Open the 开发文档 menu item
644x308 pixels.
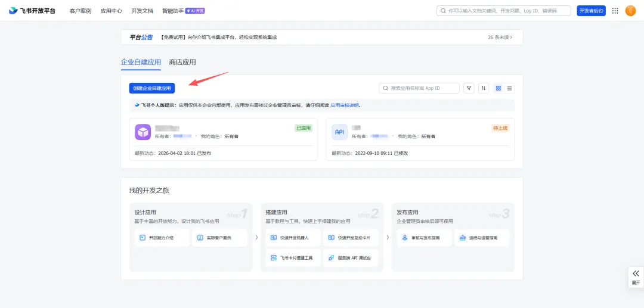(x=142, y=11)
